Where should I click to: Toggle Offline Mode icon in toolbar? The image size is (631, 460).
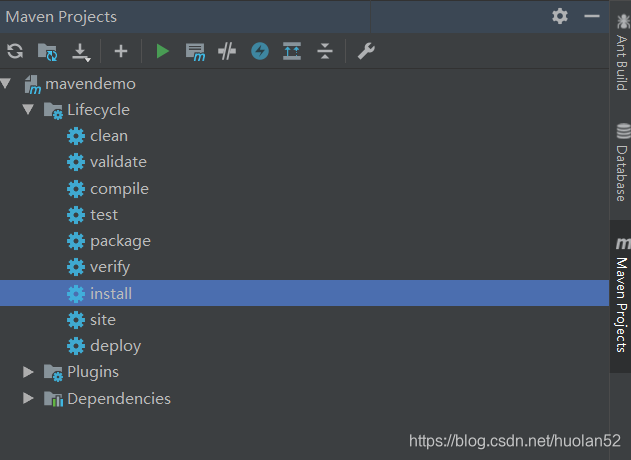tap(227, 51)
